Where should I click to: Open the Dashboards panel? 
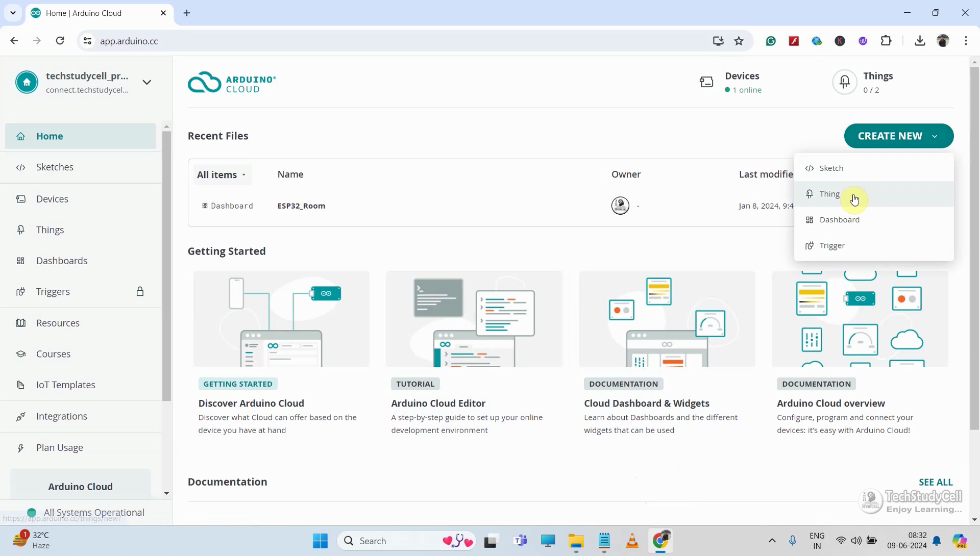tap(62, 261)
